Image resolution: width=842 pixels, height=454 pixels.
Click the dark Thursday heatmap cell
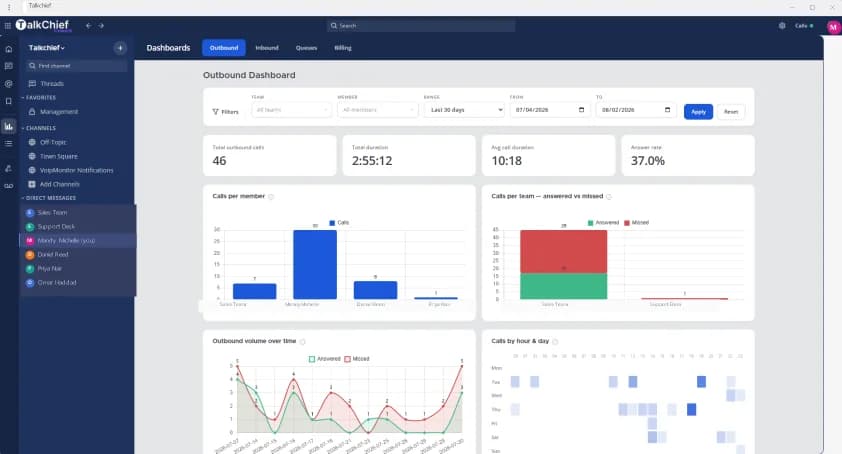[x=692, y=409]
